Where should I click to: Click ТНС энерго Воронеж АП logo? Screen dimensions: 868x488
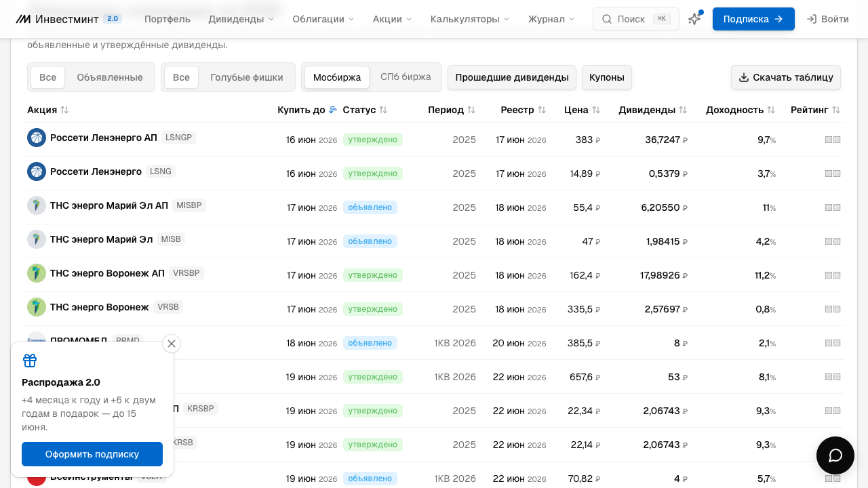pos(37,273)
